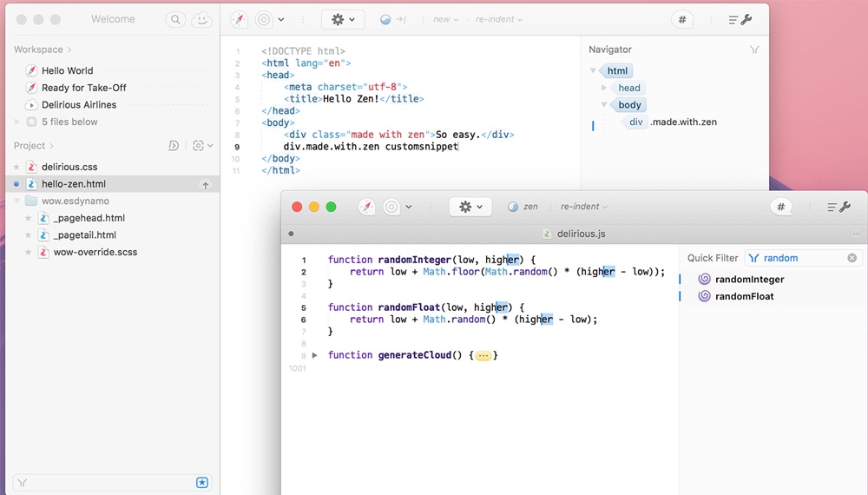Click the Safari preview compass in the top toolbar
Screen dimensions: 868x495
(239, 19)
